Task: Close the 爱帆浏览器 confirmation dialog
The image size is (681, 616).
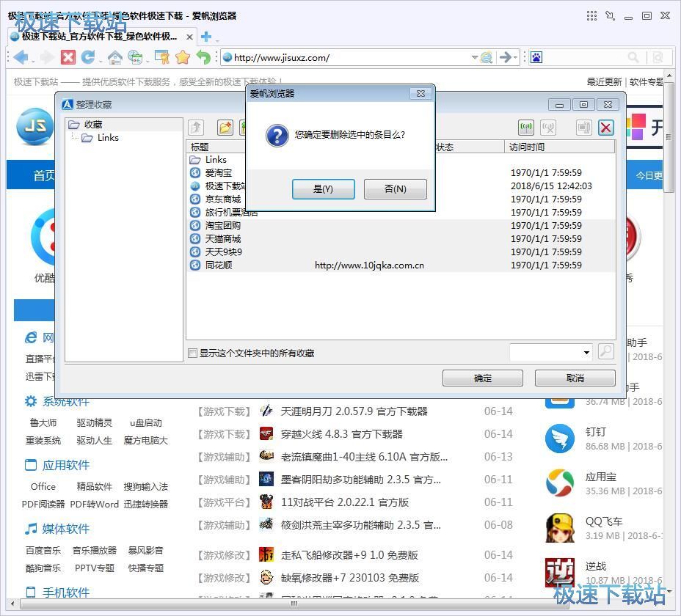Action: coord(420,93)
